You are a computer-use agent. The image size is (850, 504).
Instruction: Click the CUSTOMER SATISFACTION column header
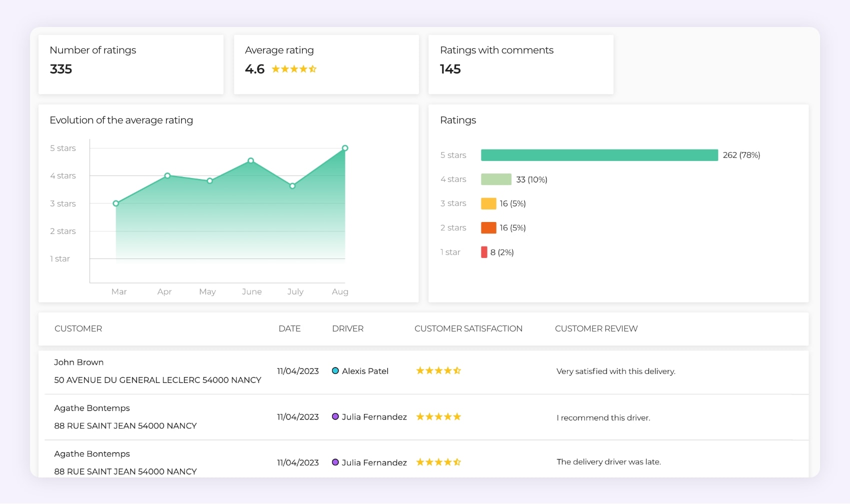point(468,328)
